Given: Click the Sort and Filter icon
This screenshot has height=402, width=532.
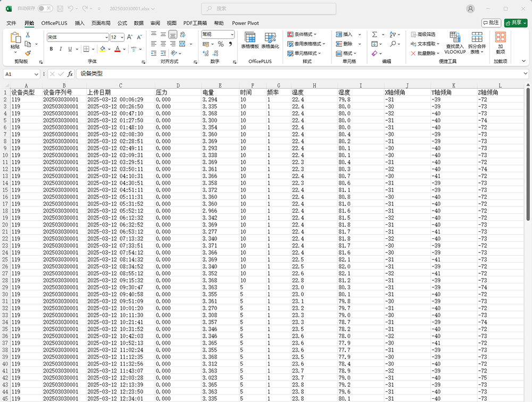Looking at the screenshot, I should pos(393,34).
